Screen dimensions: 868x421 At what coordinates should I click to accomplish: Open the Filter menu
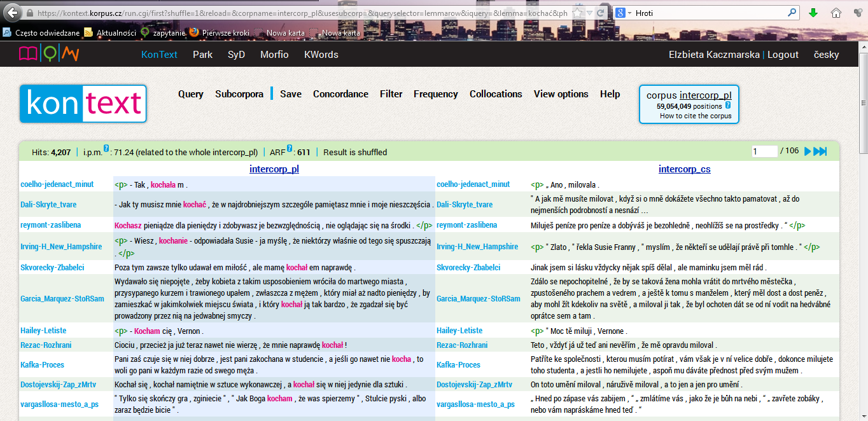pos(391,94)
